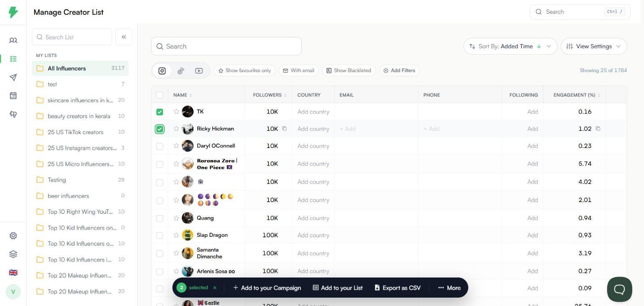The image size is (644, 306).
Task: Check the Quang row checkbox
Action: click(160, 218)
